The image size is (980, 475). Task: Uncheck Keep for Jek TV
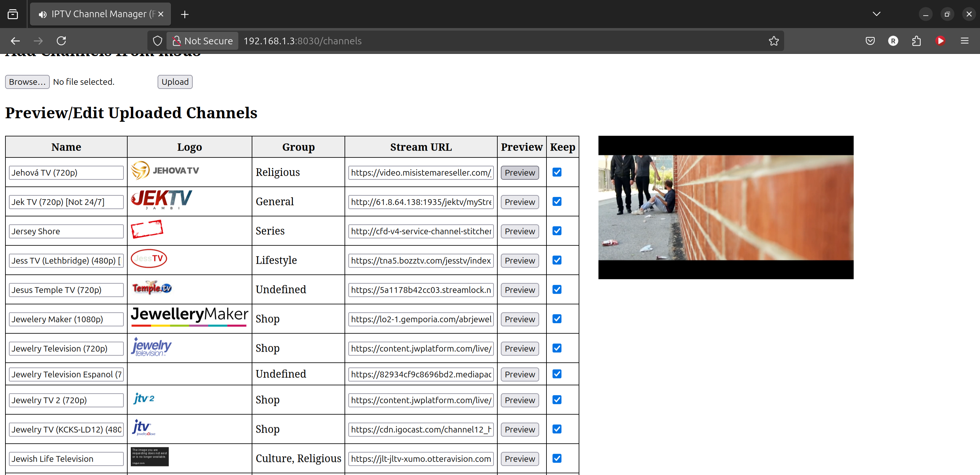(557, 201)
